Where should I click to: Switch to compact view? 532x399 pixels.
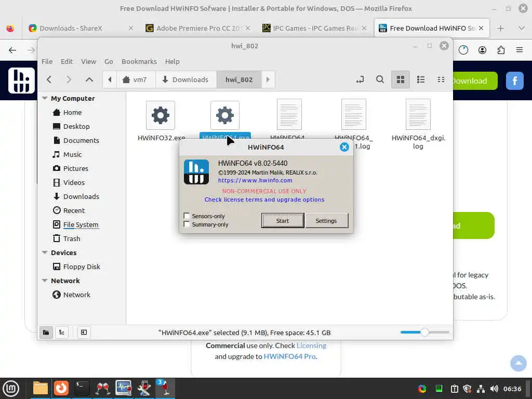[x=441, y=79]
